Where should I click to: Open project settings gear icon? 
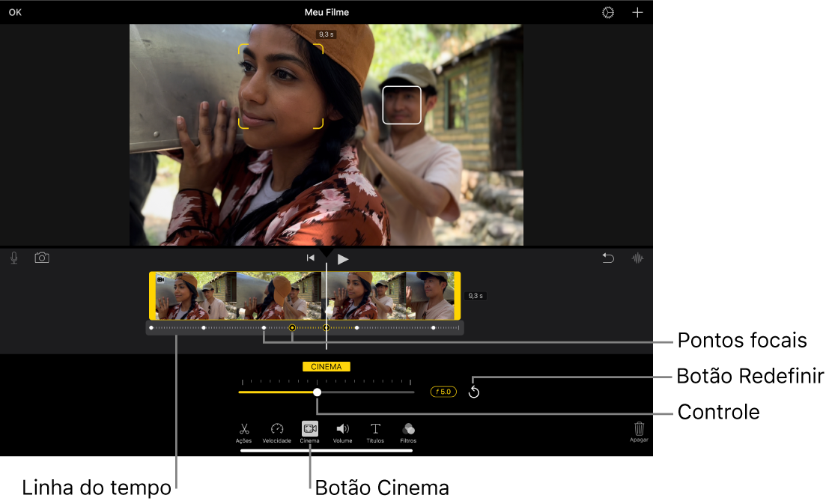point(608,12)
